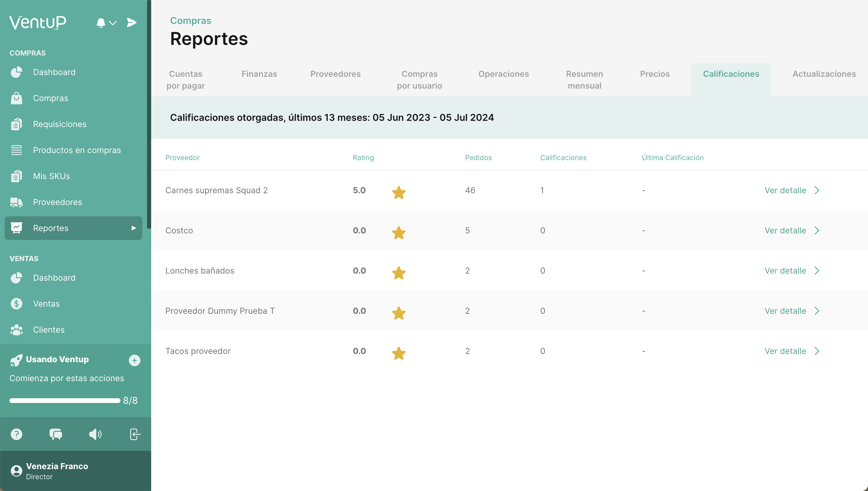Click the star icon for Costco
The image size is (868, 491).
pyautogui.click(x=399, y=233)
